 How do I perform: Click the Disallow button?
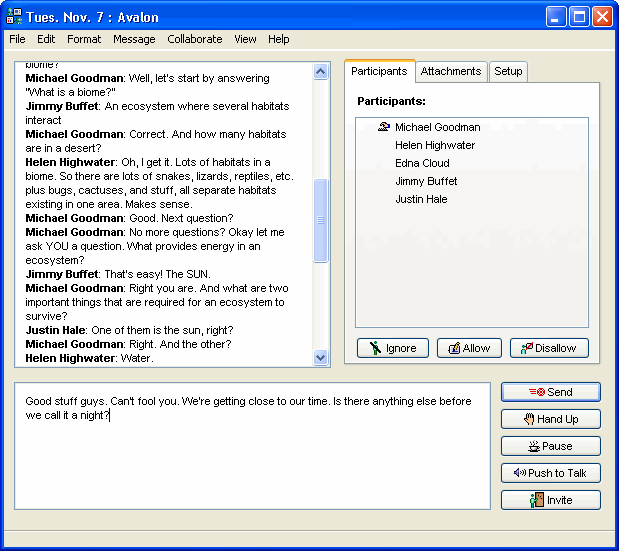(x=549, y=348)
